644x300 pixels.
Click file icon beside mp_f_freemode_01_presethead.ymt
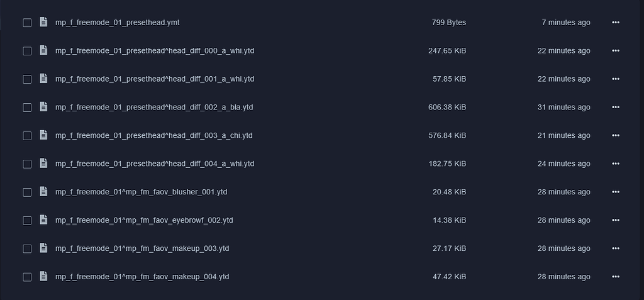coord(43,23)
